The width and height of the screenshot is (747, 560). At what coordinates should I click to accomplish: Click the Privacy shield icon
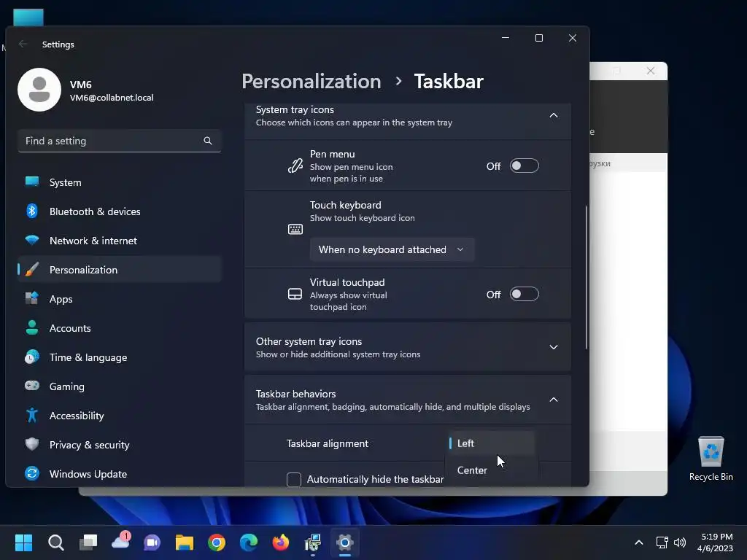(32, 444)
